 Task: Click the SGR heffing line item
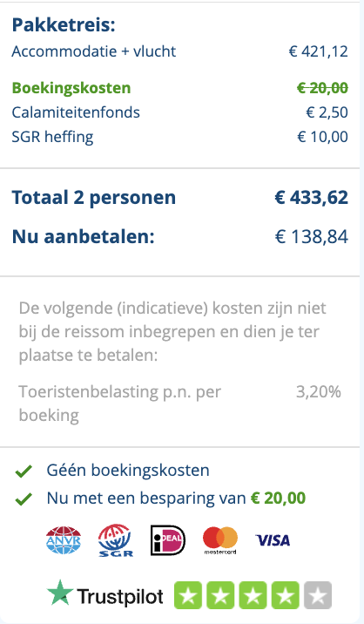click(x=179, y=137)
